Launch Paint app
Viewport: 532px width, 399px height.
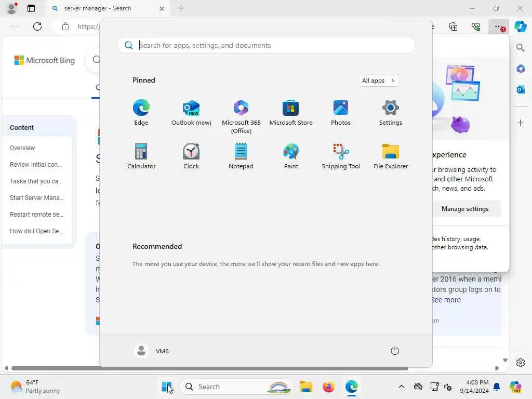291,156
